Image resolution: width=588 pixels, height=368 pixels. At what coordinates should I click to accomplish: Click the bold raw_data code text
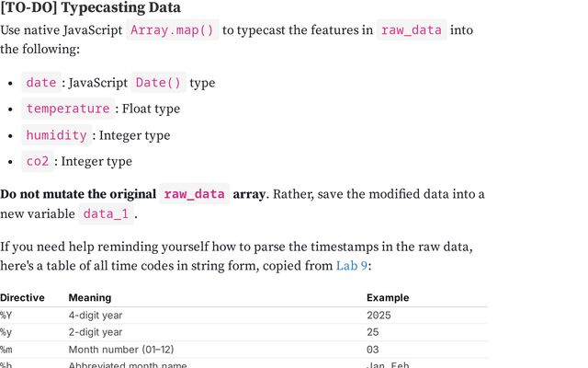coord(194,194)
